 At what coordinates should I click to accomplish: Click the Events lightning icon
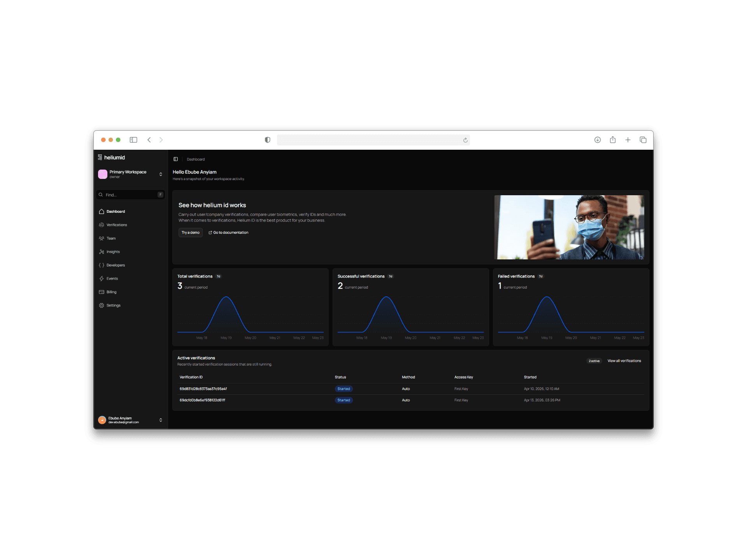[x=102, y=278]
